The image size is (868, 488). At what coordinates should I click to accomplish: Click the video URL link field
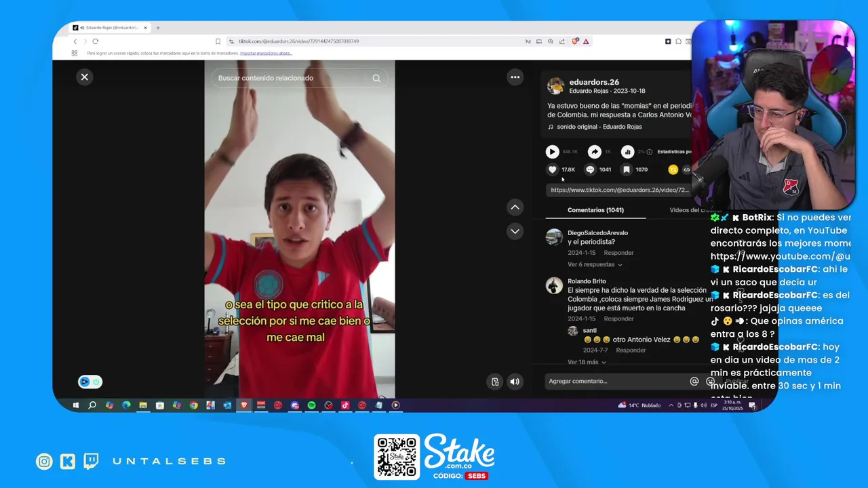click(619, 190)
